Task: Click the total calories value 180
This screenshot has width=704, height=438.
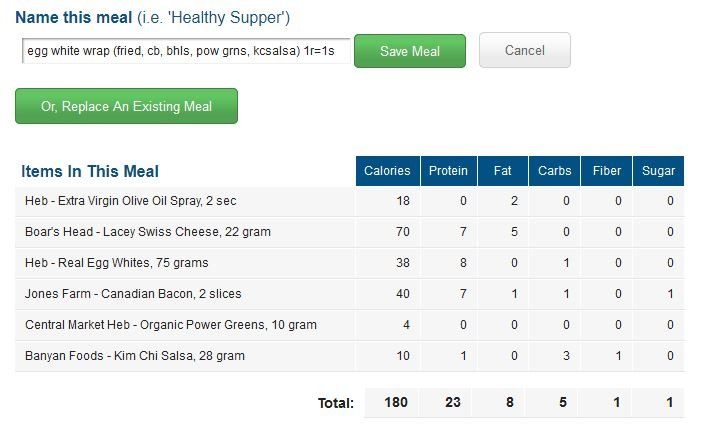Action: (x=396, y=402)
